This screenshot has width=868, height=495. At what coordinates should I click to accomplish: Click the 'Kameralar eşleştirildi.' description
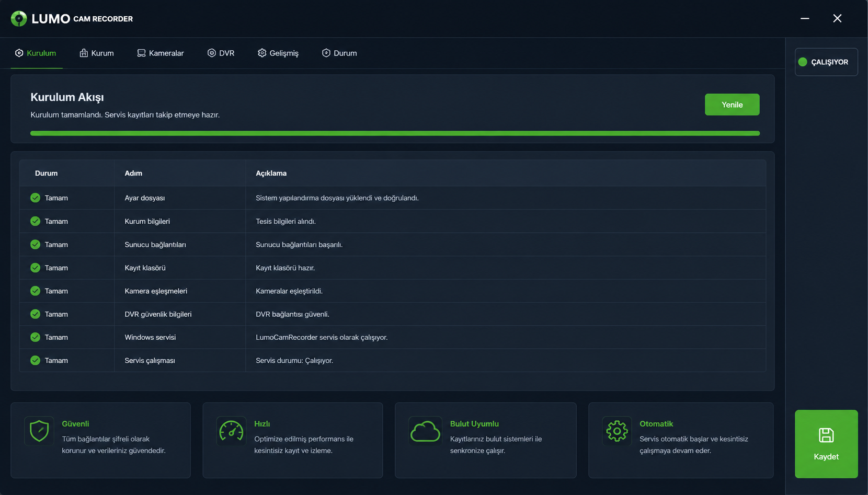tap(289, 291)
